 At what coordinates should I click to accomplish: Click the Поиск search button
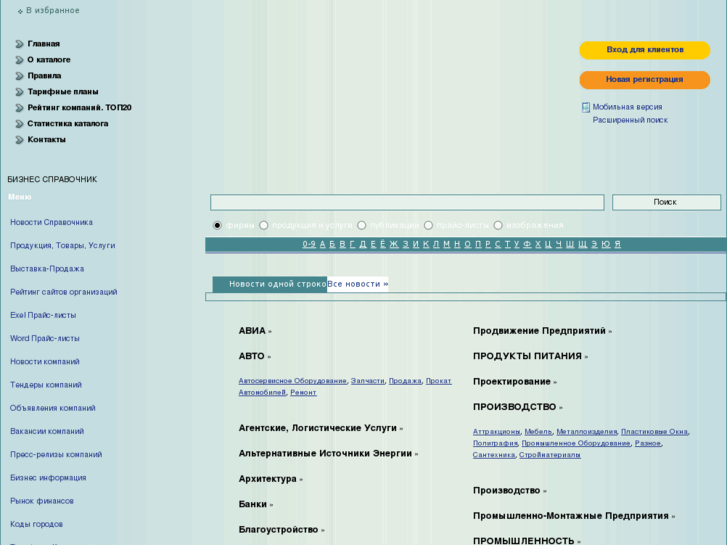(x=666, y=202)
